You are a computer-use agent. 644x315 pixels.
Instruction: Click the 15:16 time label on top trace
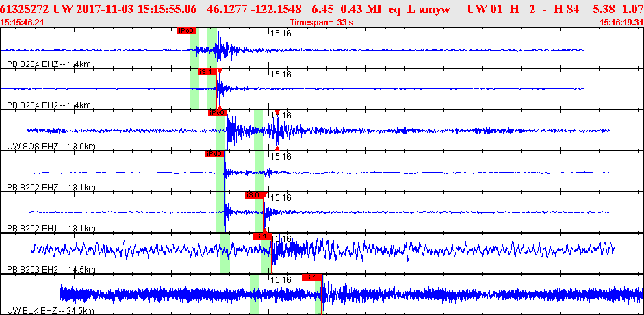pyautogui.click(x=281, y=33)
